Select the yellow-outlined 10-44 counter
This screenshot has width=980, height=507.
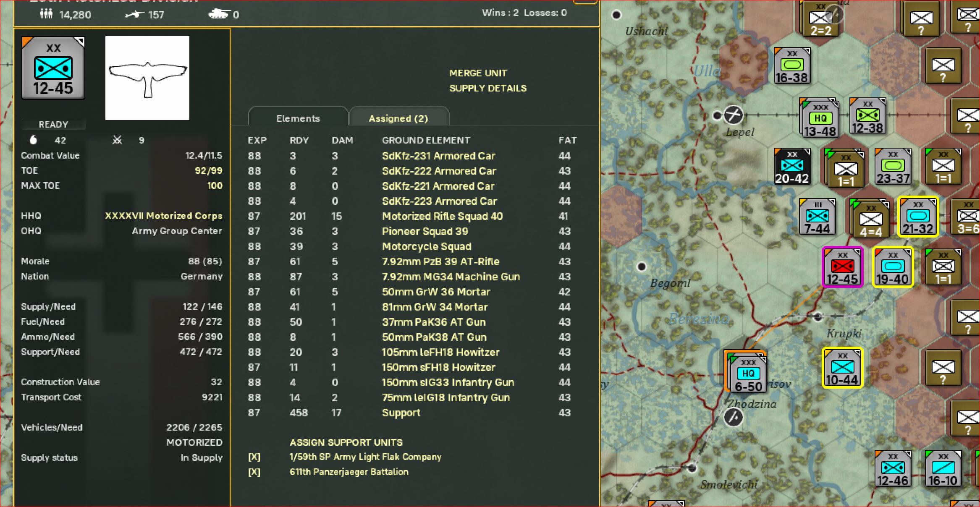[x=842, y=368]
